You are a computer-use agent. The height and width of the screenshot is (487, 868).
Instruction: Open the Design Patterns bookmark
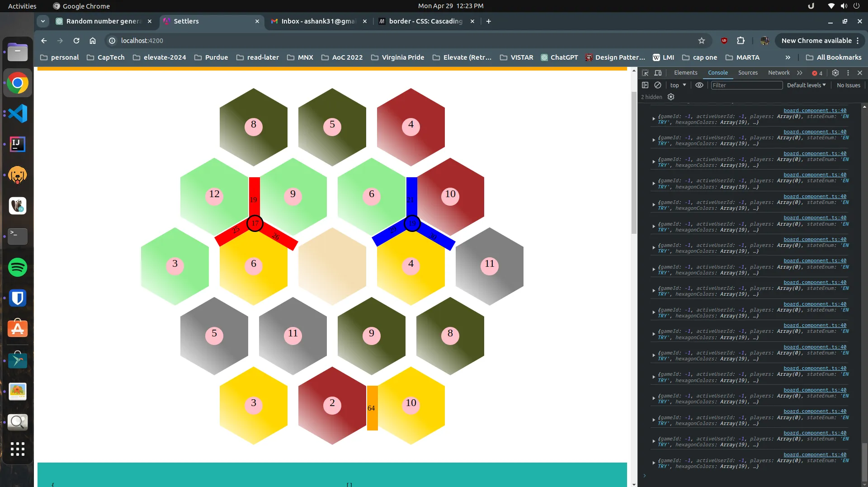[615, 57]
